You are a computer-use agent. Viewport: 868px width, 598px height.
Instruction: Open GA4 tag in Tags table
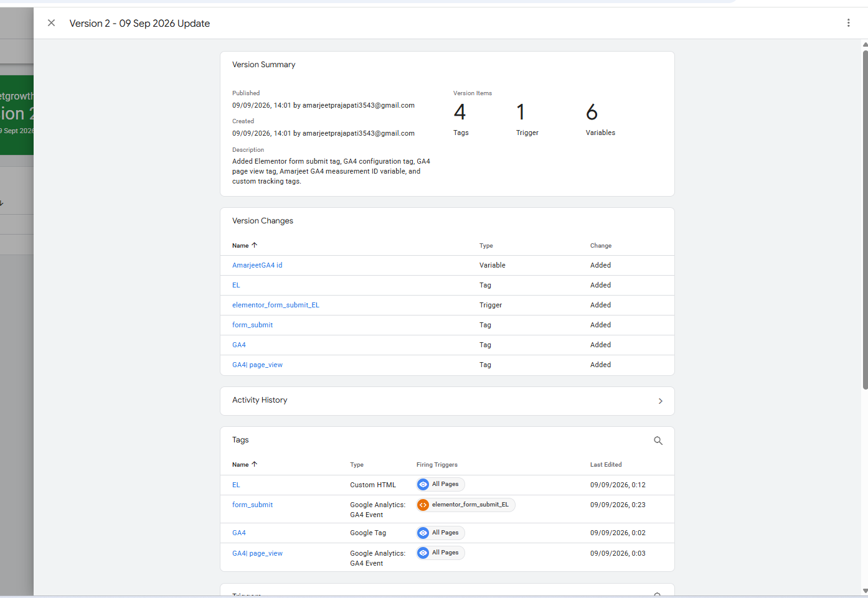pyautogui.click(x=239, y=533)
